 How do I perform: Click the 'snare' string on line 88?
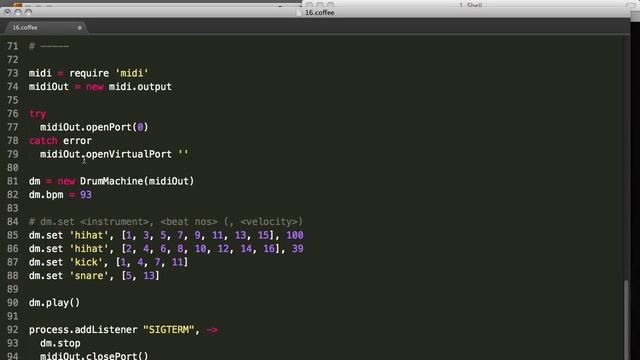89,276
